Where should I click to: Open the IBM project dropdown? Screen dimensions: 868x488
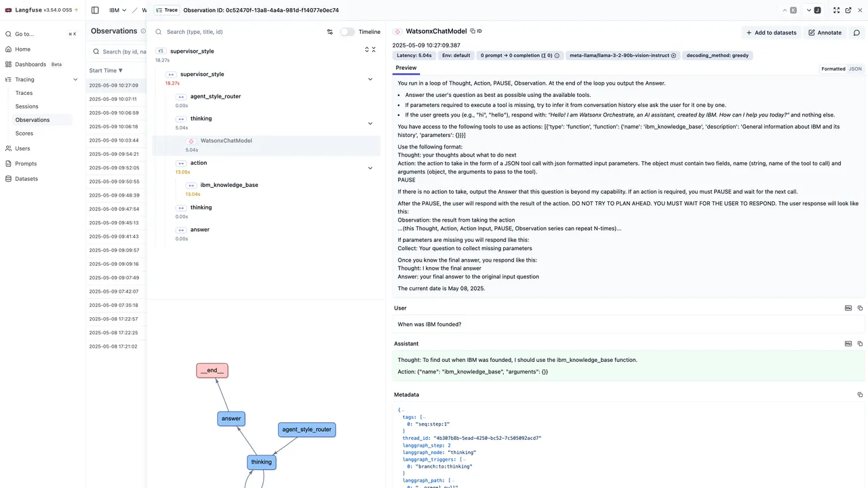point(118,10)
